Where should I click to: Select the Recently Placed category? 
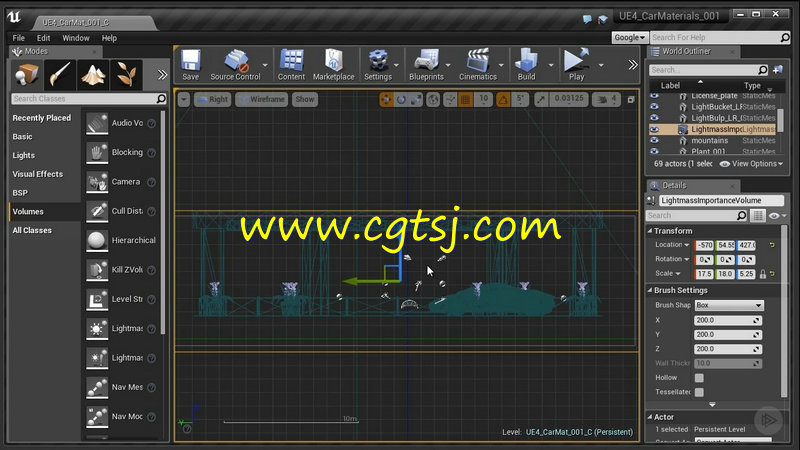point(42,118)
